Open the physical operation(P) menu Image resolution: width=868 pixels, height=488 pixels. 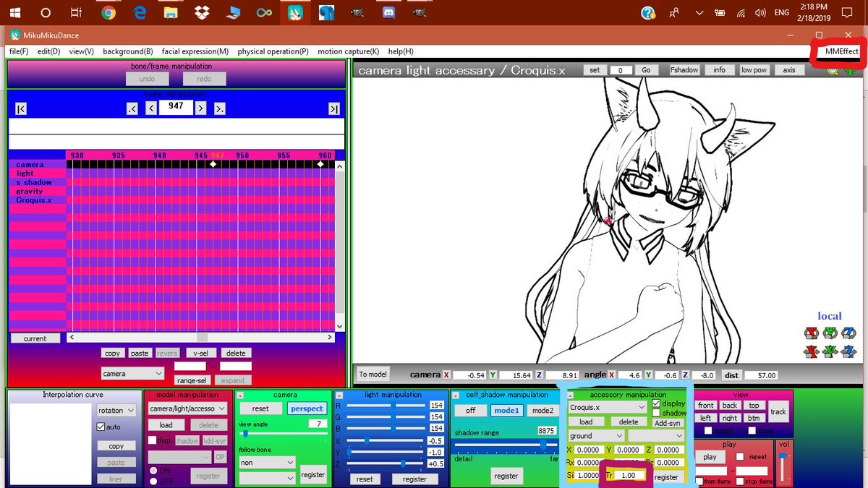click(x=273, y=51)
